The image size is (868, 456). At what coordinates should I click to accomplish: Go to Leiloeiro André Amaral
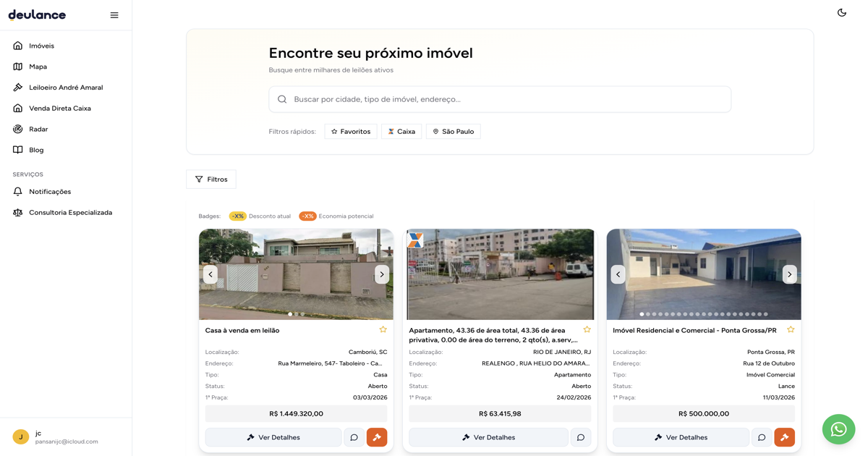66,88
